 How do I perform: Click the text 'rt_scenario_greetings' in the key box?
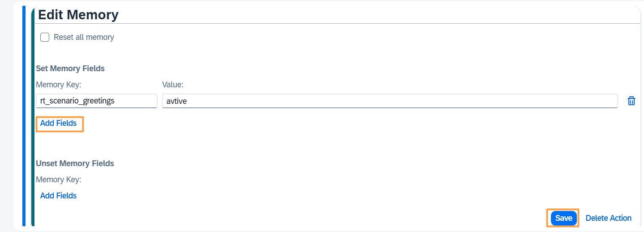tap(77, 101)
